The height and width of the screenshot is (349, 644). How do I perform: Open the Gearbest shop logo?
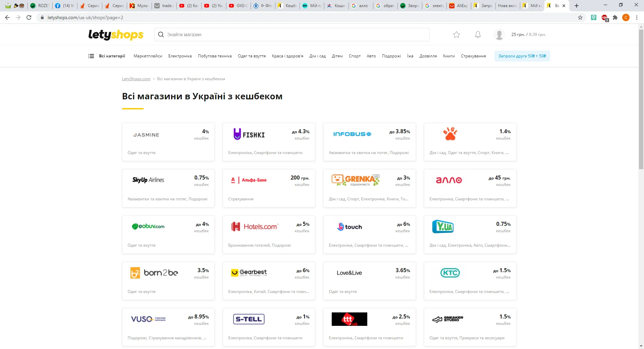coord(249,272)
